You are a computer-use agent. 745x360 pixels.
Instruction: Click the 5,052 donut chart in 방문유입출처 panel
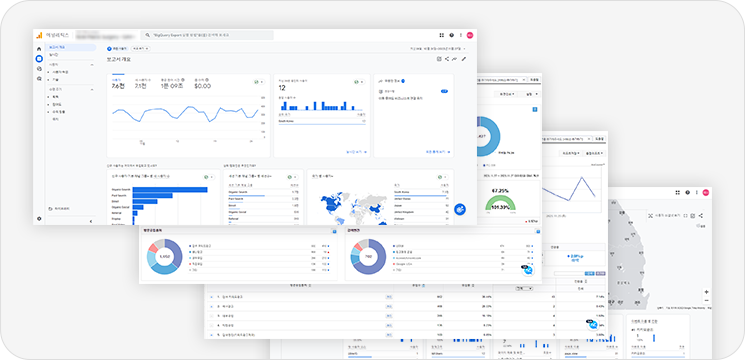click(x=164, y=256)
